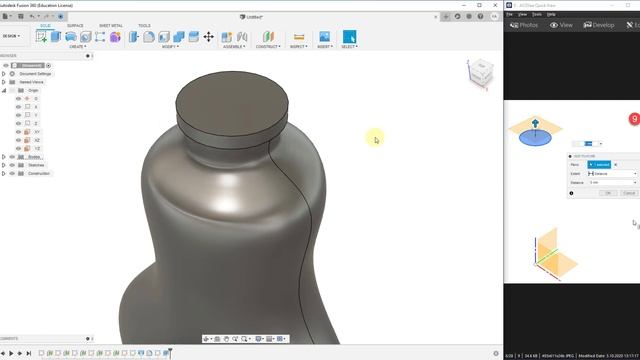Select the Press Pull tool in Modify
Screen dimensions: 640x360
[134, 37]
